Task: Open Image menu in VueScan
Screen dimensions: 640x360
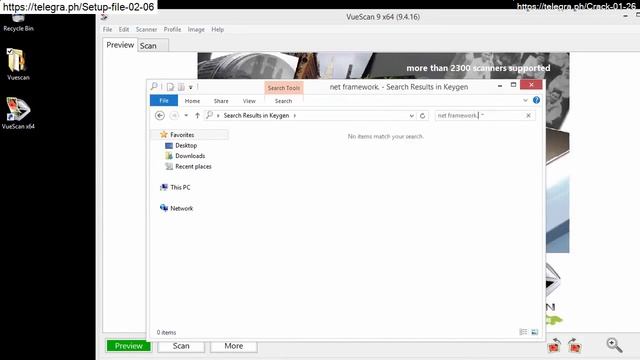Action: [x=196, y=29]
